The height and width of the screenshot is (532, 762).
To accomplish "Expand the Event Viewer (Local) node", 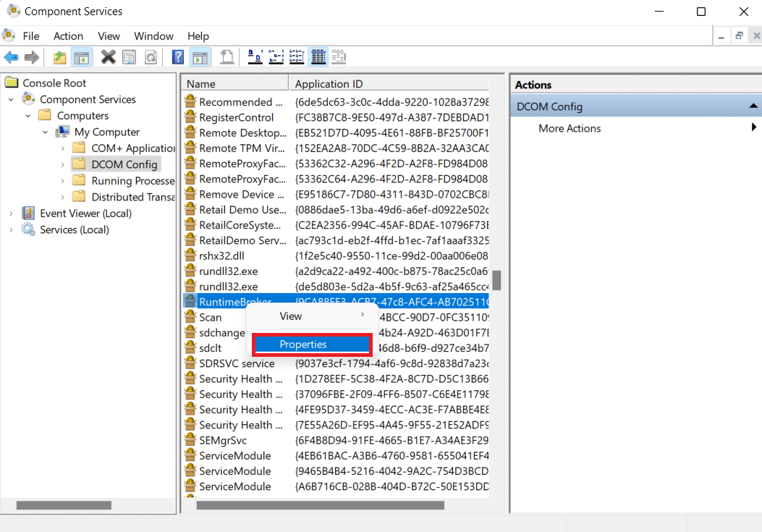I will click(11, 214).
